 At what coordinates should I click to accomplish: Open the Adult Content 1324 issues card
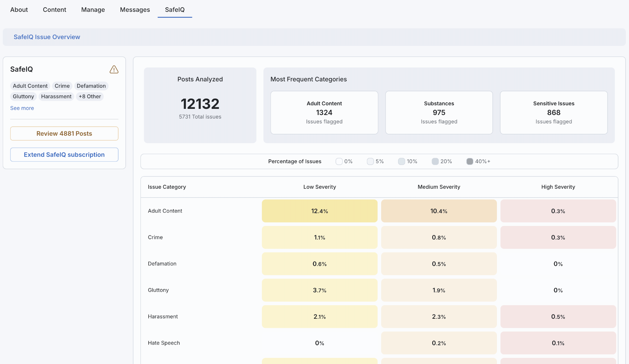pos(324,113)
